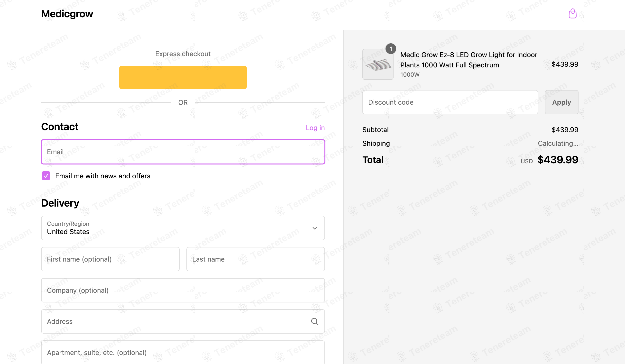625x364 pixels.
Task: Open the shopping bag cart icon
Action: pyautogui.click(x=572, y=14)
